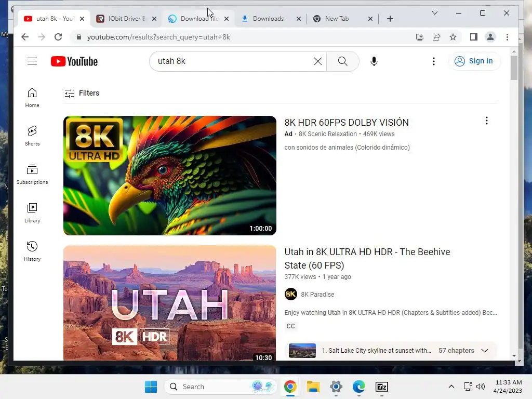
Task: Expand the 57 chapters chevron
Action: 485,351
